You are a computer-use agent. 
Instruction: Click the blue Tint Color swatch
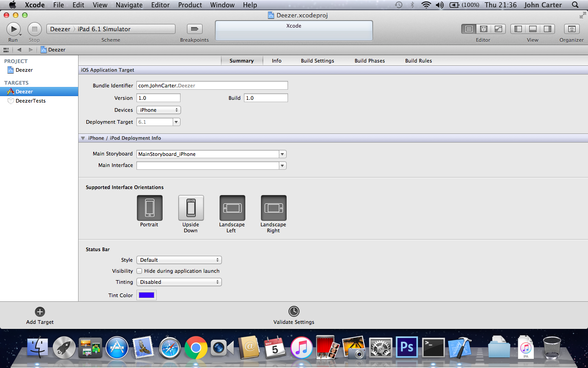[x=147, y=295]
